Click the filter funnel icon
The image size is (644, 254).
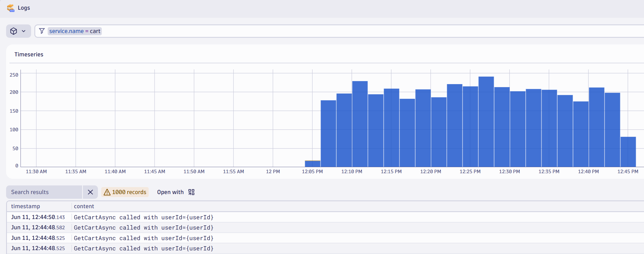coord(42,31)
